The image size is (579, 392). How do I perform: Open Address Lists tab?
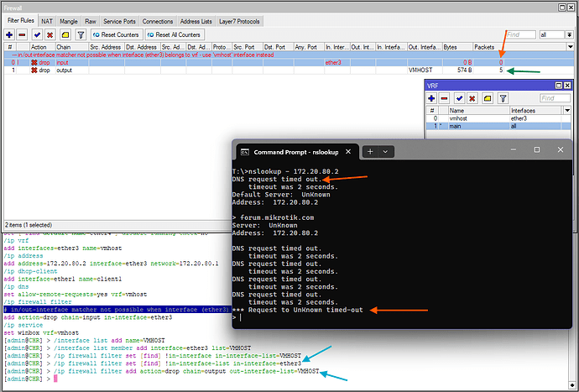coord(196,22)
